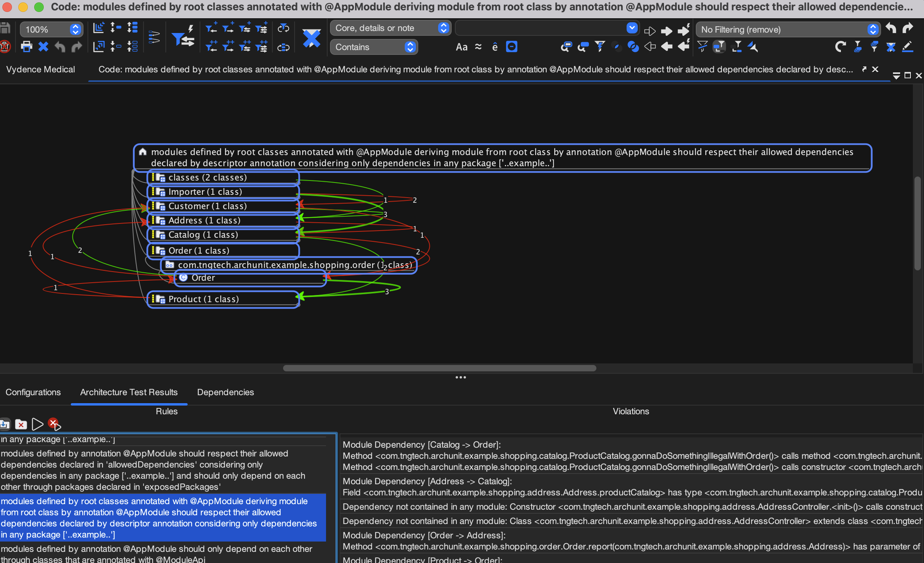
Task: Click the gray undo arrow beside the blue X
Action: 60,47
